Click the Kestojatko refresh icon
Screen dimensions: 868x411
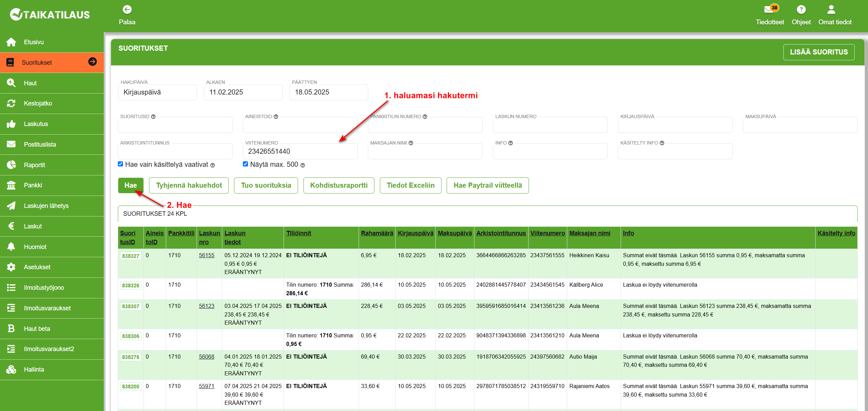click(x=11, y=103)
